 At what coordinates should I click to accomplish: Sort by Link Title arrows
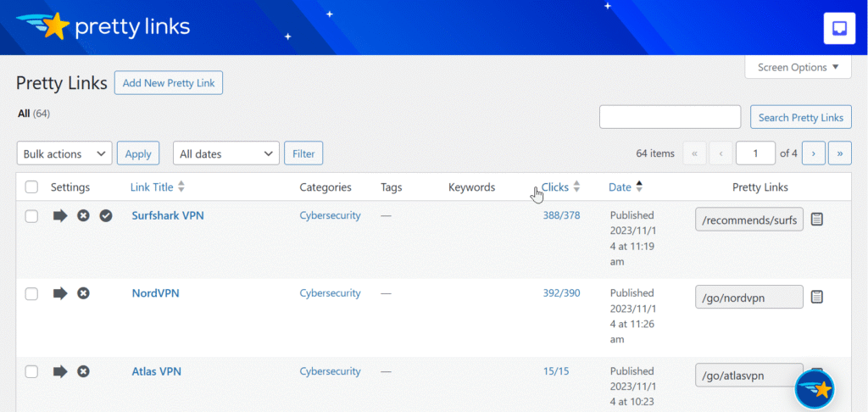click(x=181, y=187)
